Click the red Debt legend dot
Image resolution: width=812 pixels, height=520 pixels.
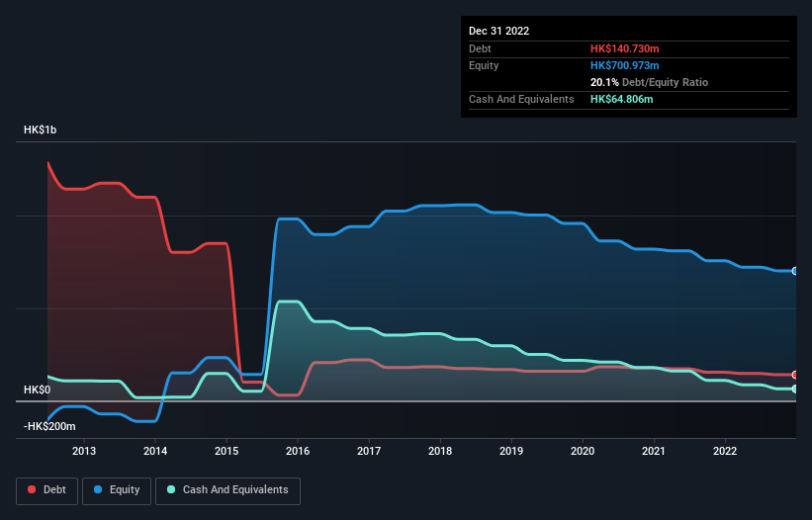(x=32, y=489)
